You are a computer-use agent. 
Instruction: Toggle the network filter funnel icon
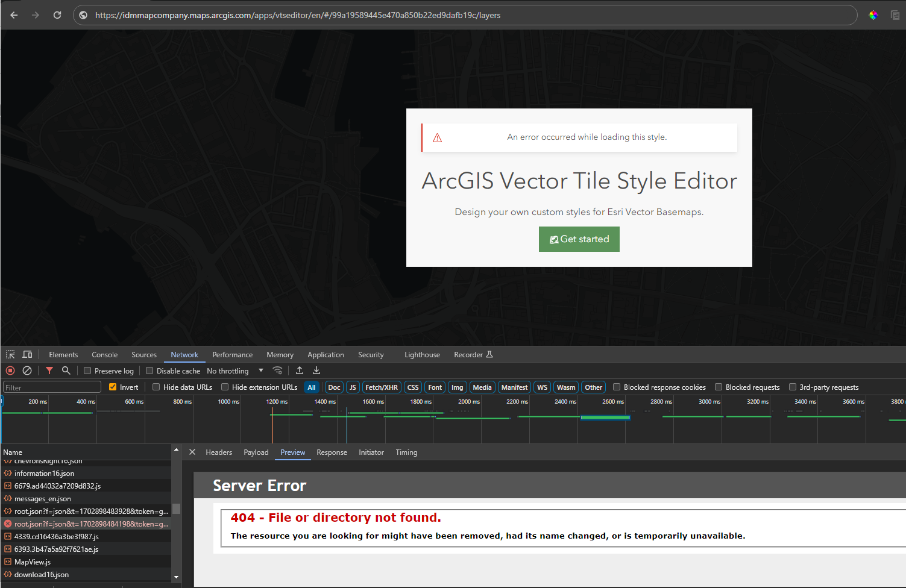tap(49, 371)
